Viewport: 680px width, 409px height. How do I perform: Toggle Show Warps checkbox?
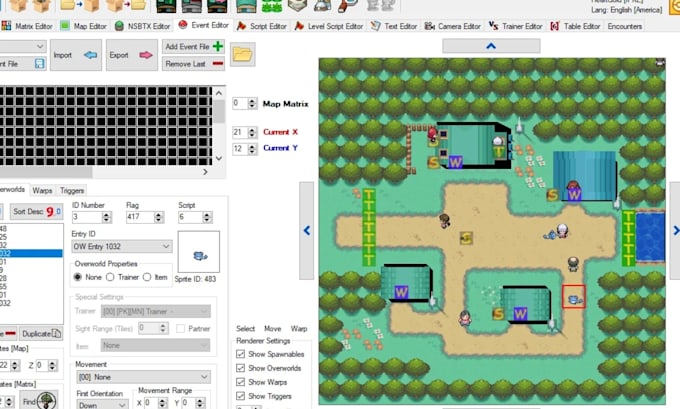pyautogui.click(x=240, y=382)
